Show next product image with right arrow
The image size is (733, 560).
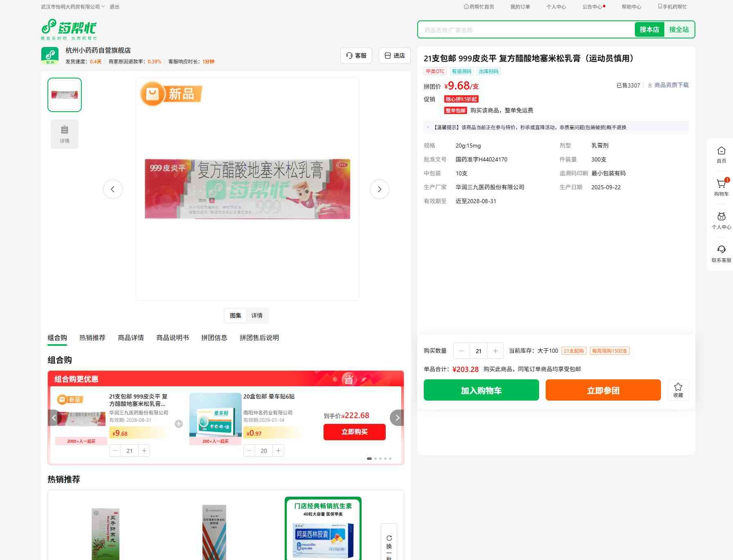point(379,189)
